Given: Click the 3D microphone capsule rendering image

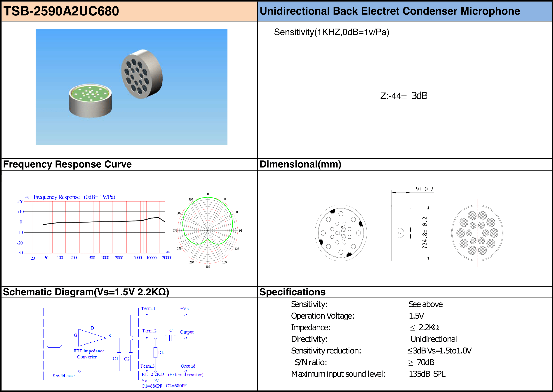Looking at the screenshot, I should (131, 87).
